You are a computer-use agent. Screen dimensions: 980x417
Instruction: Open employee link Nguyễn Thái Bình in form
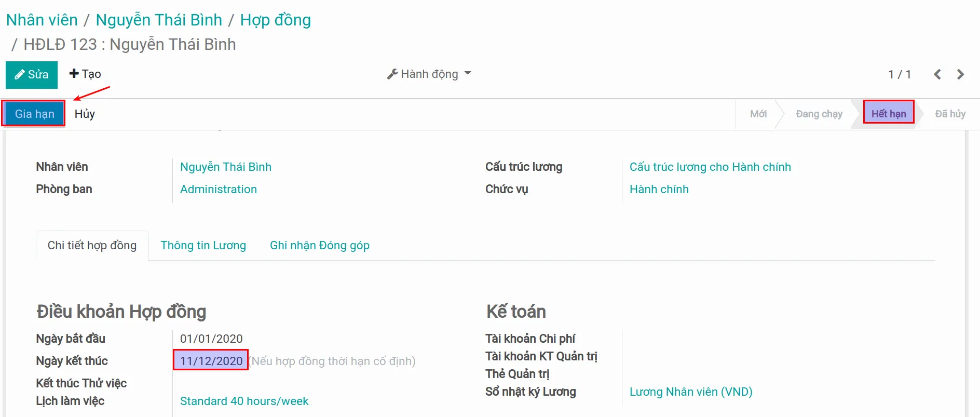225,167
